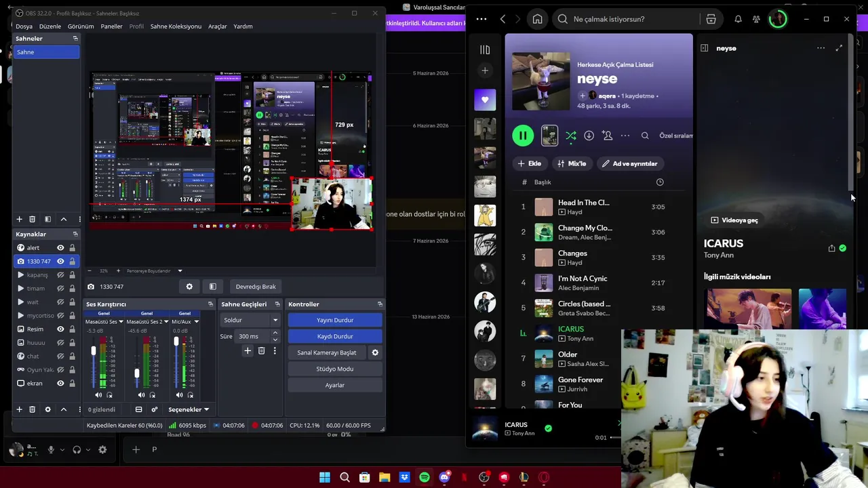
Task: Open Spotify browse icon beside search
Action: coord(711,19)
